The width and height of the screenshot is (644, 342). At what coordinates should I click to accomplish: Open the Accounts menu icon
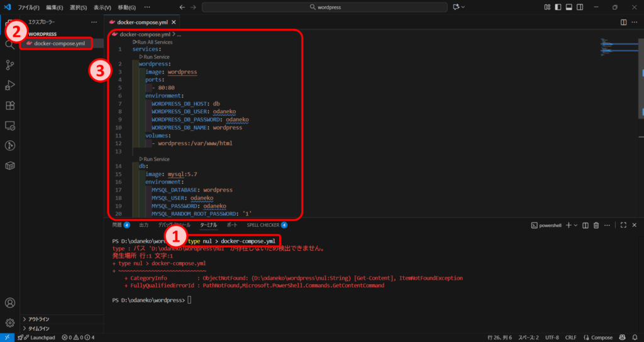[9, 303]
